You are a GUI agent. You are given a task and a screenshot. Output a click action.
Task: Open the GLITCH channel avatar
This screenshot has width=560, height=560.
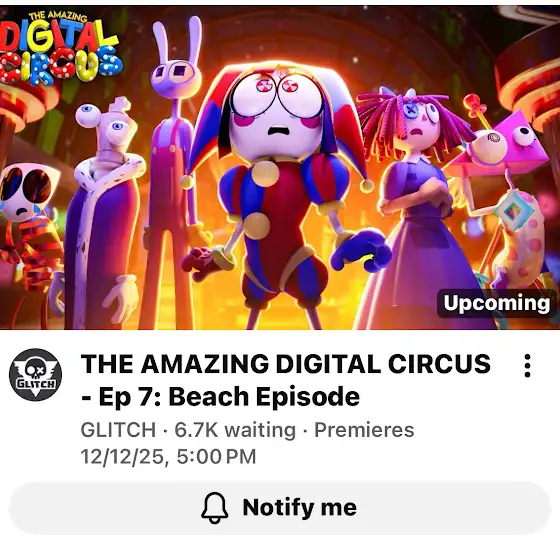click(x=35, y=375)
